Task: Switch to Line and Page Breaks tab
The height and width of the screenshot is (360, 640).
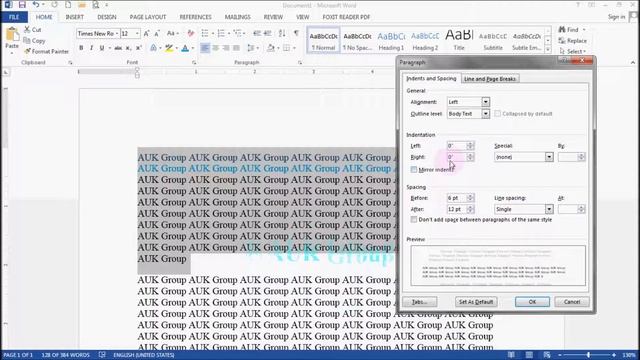Action: pos(490,79)
